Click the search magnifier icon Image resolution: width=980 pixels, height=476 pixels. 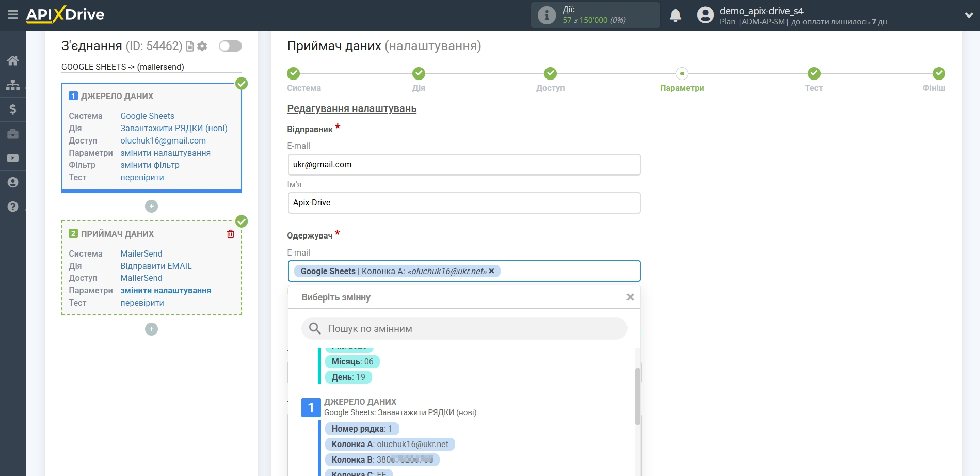tap(315, 328)
